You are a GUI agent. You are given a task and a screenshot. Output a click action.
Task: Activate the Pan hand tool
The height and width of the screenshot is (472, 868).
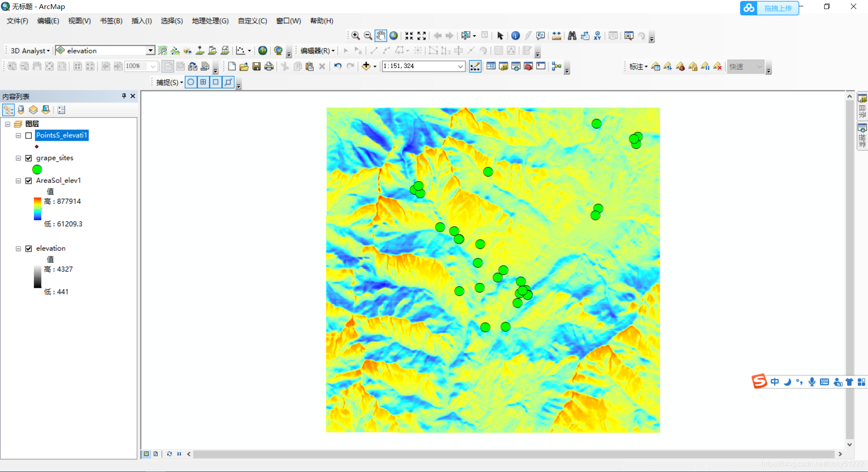[381, 36]
